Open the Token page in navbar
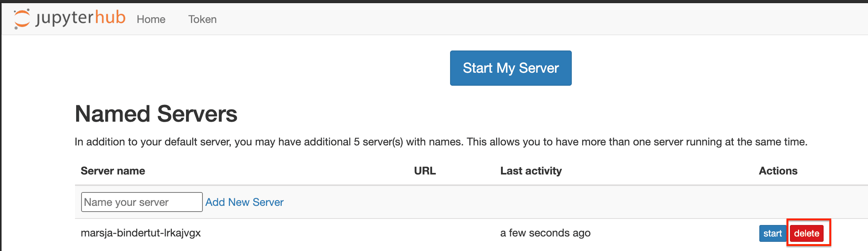868x251 pixels. click(202, 20)
